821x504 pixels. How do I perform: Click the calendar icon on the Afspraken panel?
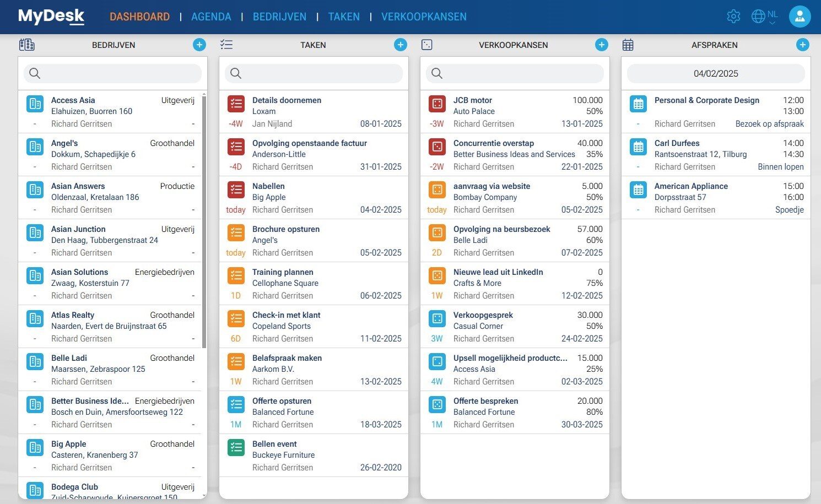point(628,44)
